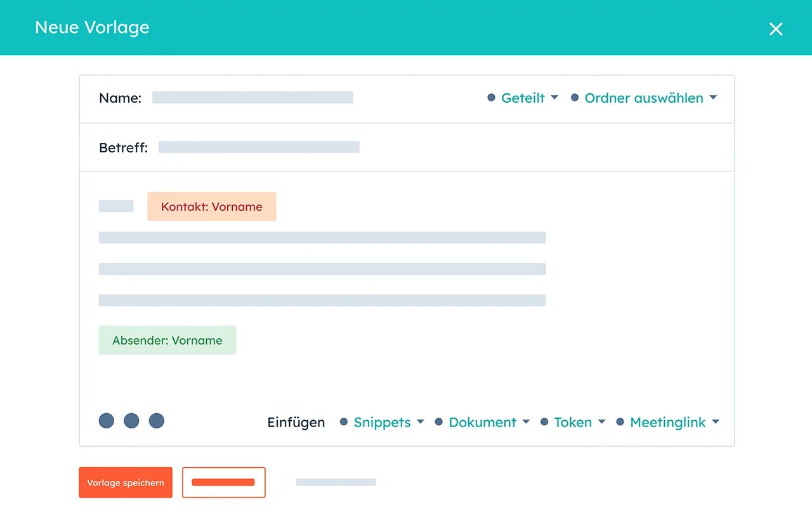Click the Vorlage speichern button
812x516 pixels.
[125, 482]
